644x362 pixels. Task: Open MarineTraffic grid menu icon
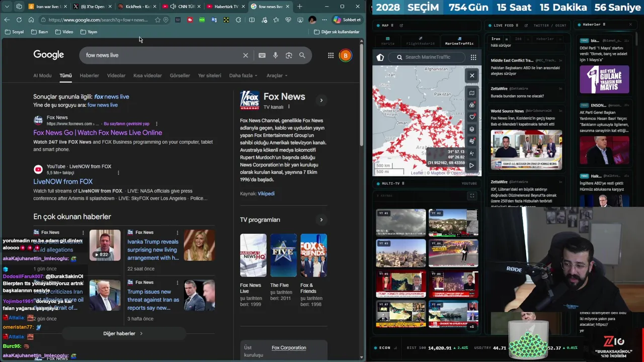[x=473, y=57]
